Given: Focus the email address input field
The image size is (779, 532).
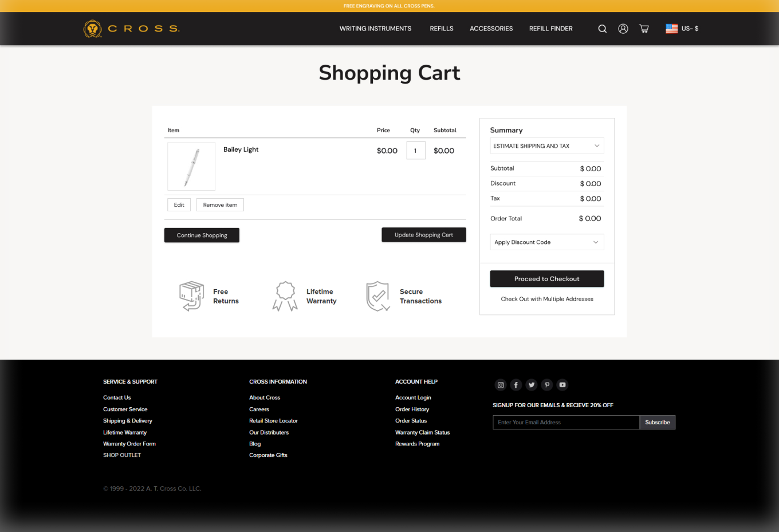Looking at the screenshot, I should (x=566, y=423).
